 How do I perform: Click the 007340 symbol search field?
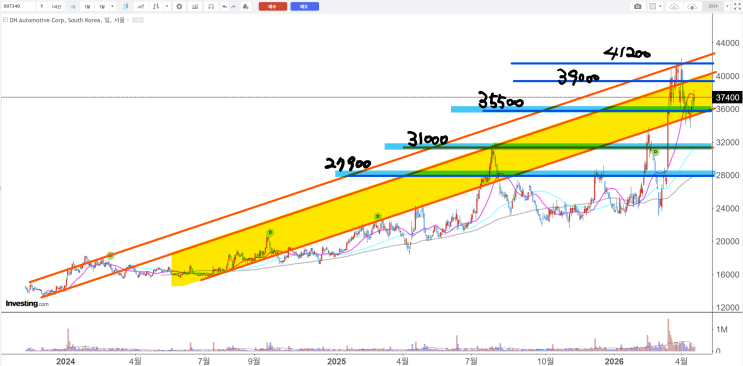point(18,6)
